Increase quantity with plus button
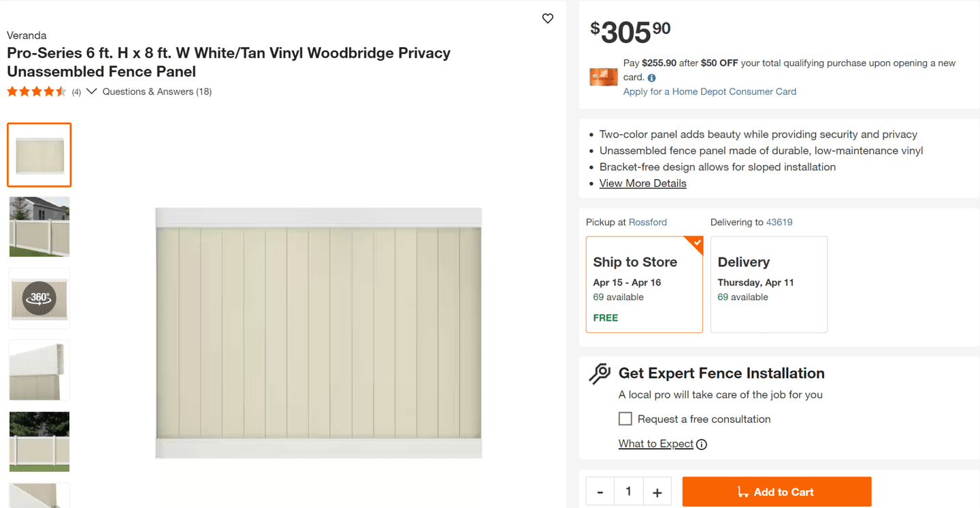The height and width of the screenshot is (508, 980). tap(657, 492)
